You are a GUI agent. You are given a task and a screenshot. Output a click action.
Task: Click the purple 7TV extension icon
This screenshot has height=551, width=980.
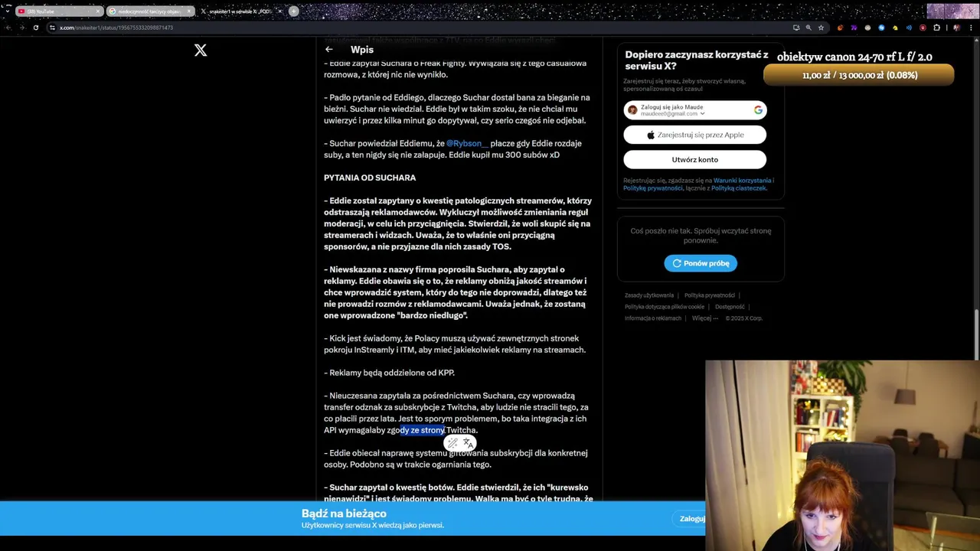point(854,28)
